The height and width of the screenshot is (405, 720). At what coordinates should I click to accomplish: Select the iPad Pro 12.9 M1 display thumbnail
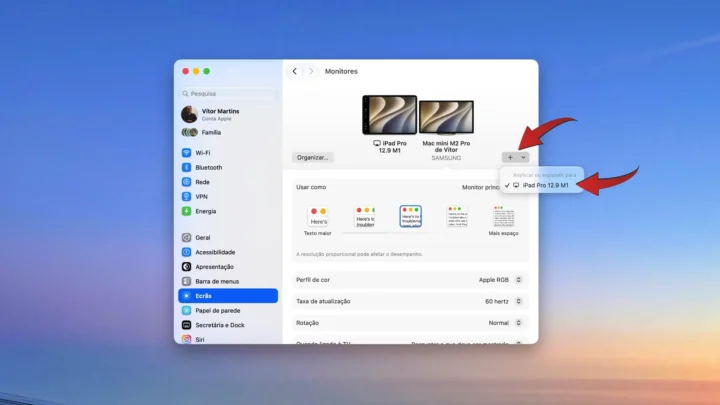pos(389,115)
